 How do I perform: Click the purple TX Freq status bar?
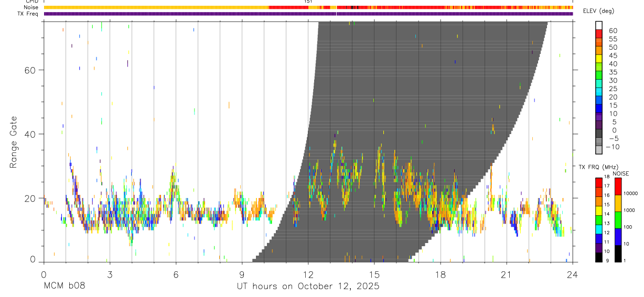pos(308,14)
